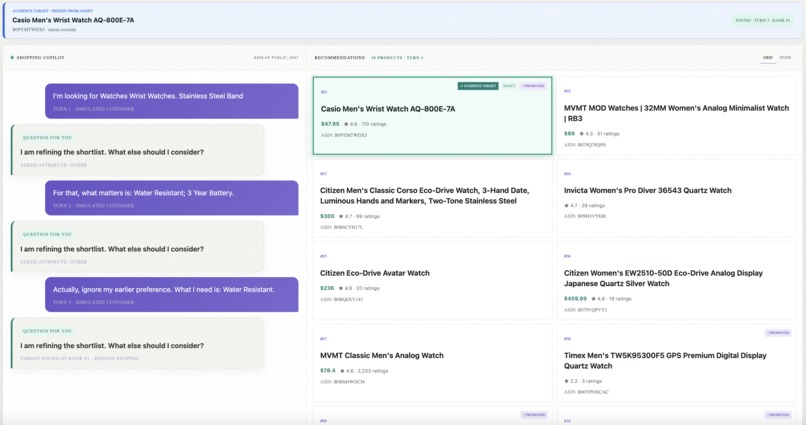Click the Exact badge on the Casio card
This screenshot has width=806, height=425.
click(509, 86)
